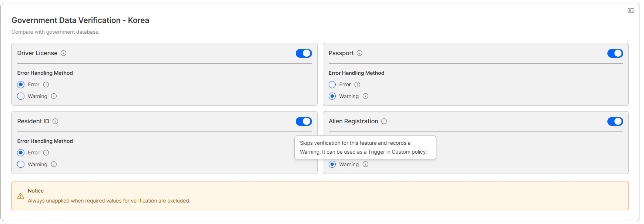Click Resident ID Error option info icon
This screenshot has width=644, height=224.
click(x=46, y=153)
